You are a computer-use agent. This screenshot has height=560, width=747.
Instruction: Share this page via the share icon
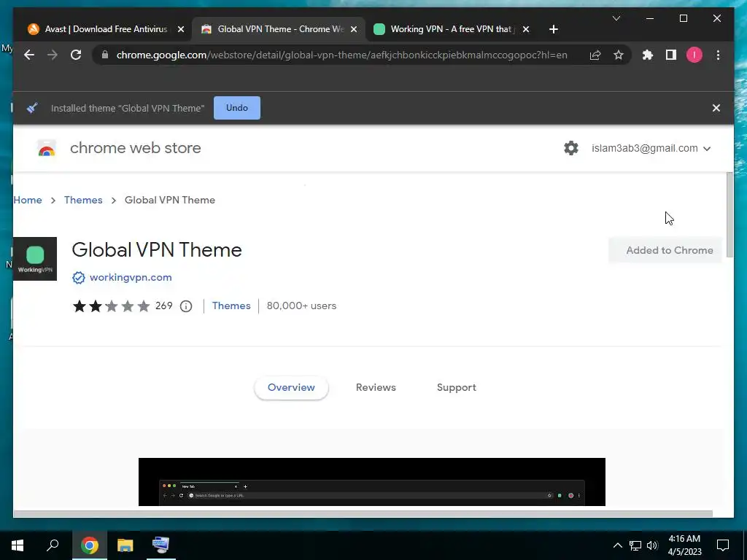(595, 55)
